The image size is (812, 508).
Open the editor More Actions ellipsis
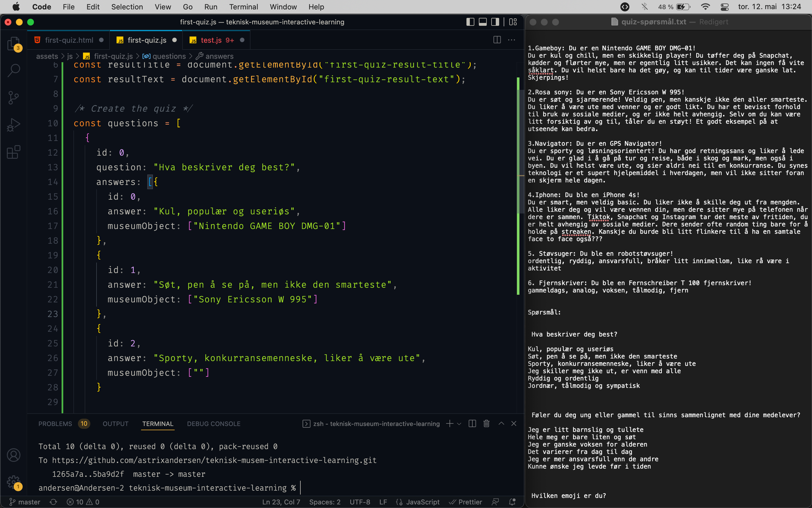tap(511, 40)
